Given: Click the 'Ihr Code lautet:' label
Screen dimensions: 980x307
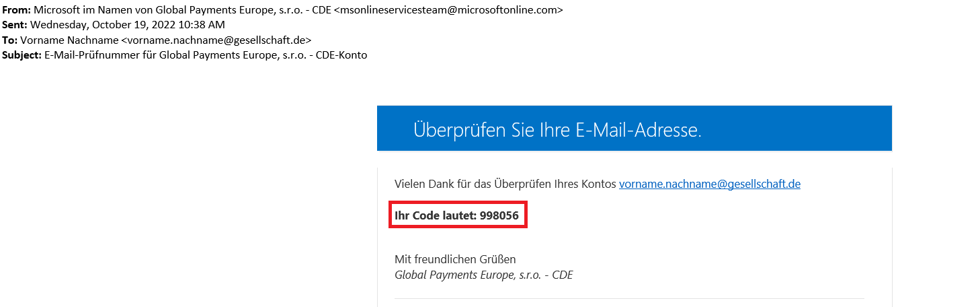Looking at the screenshot, I should pos(435,216).
